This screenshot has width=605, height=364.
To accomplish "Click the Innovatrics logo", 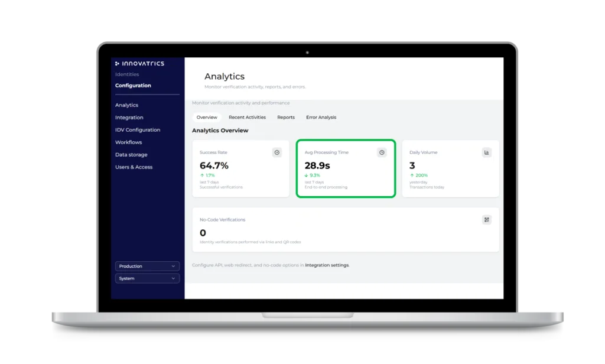I will click(x=139, y=63).
